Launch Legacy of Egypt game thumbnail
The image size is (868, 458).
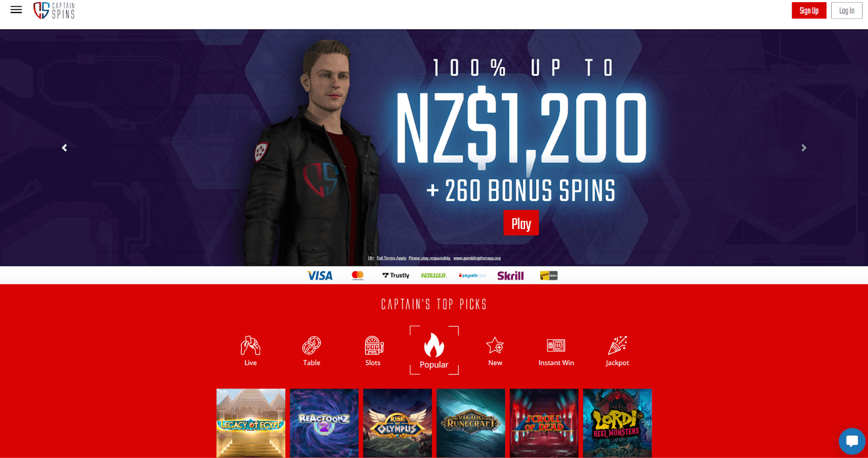[x=251, y=423]
